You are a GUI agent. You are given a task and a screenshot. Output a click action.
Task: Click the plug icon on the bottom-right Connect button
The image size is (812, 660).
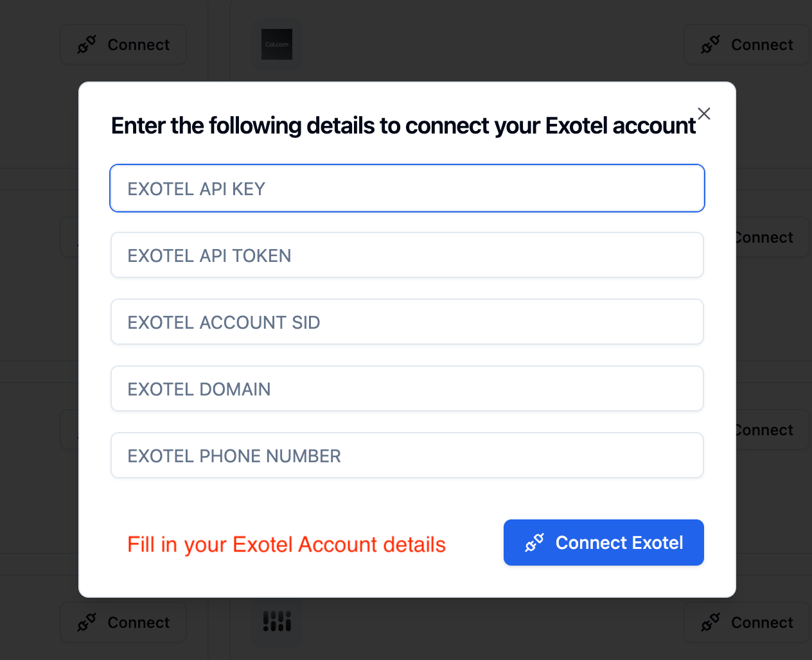pyautogui.click(x=710, y=622)
